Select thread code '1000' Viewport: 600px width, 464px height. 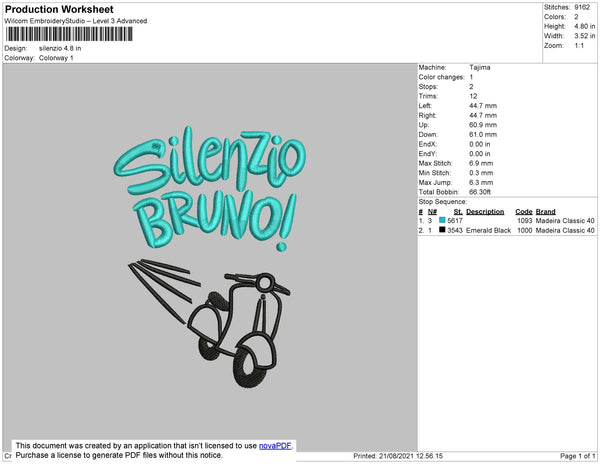point(525,231)
